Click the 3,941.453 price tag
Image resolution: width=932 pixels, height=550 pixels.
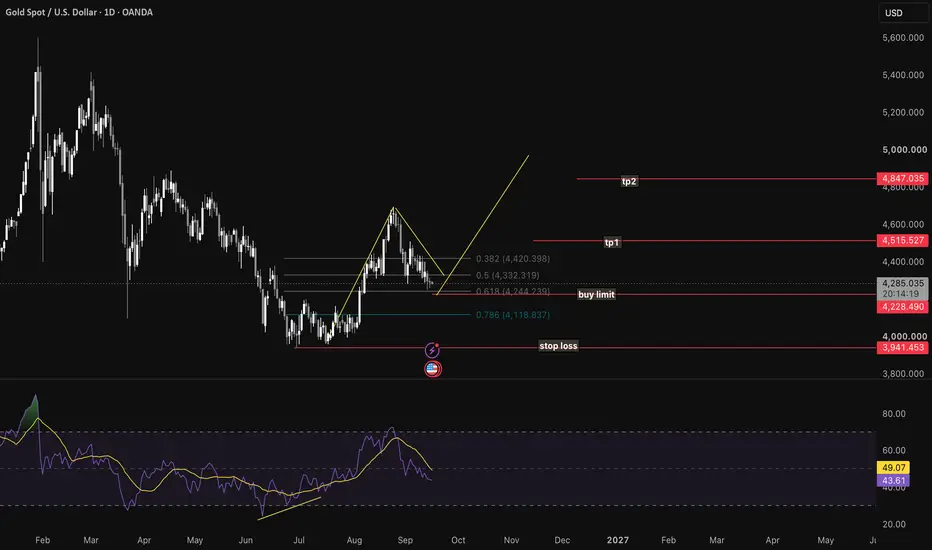click(x=902, y=347)
